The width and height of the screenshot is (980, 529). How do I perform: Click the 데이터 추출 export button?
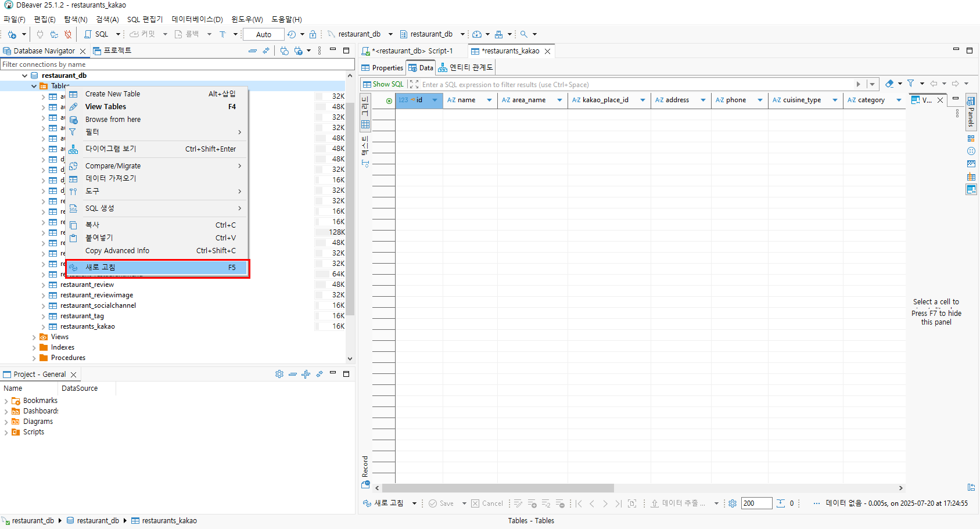[677, 503]
